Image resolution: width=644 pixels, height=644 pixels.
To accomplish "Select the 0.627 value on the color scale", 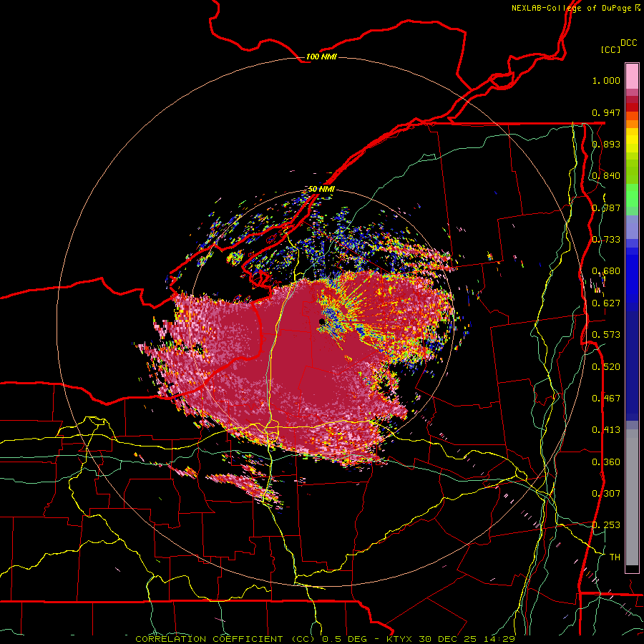I will pyautogui.click(x=606, y=303).
